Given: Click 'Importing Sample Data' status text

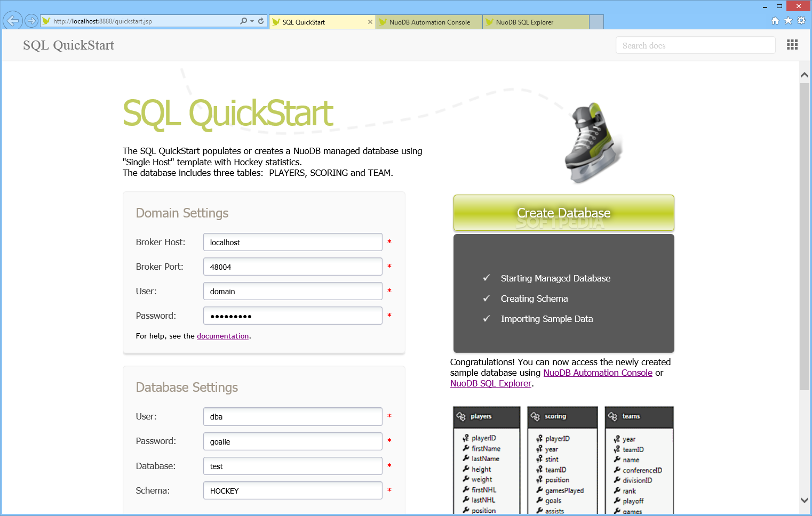Looking at the screenshot, I should tap(547, 319).
